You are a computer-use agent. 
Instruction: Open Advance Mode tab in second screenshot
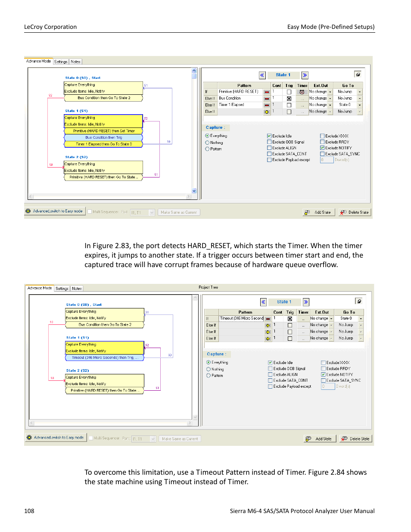click(40, 288)
